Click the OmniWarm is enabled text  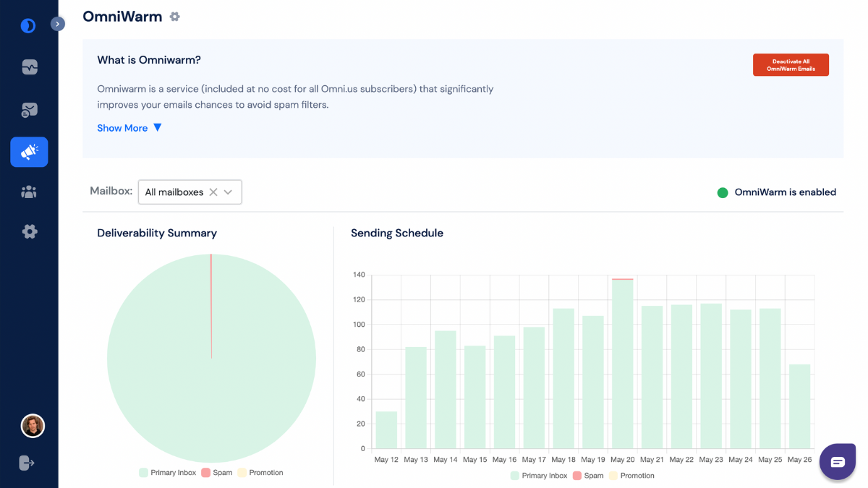point(786,192)
